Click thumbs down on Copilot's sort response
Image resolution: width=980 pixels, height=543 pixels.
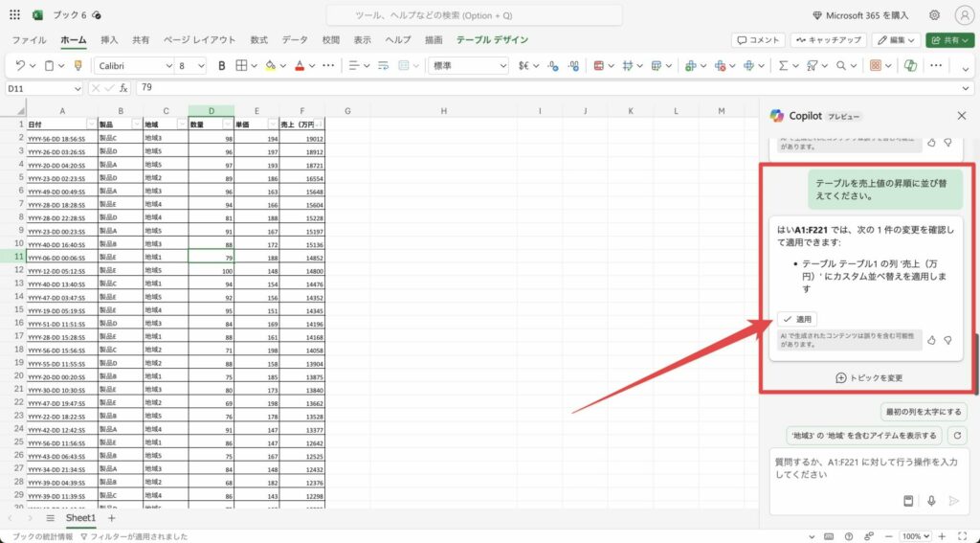click(947, 340)
